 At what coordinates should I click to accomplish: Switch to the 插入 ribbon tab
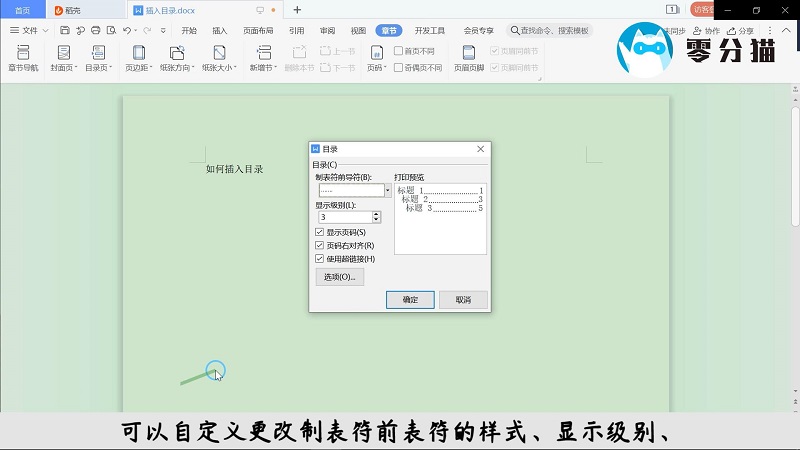pyautogui.click(x=220, y=31)
